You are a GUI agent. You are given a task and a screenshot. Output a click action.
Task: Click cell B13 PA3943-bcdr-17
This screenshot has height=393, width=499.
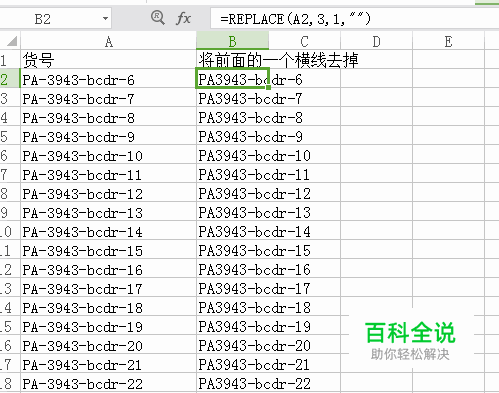pos(232,288)
